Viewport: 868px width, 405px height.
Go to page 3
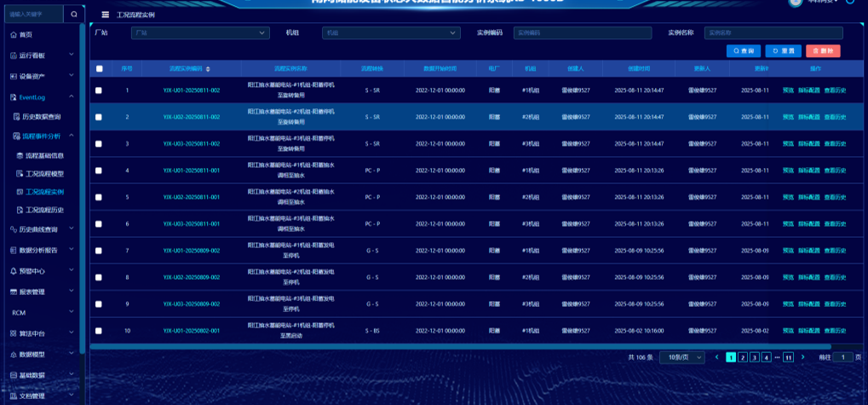[x=754, y=357]
